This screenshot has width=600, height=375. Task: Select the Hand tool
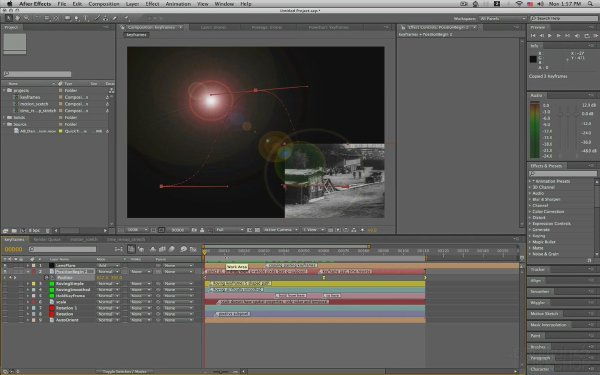tap(17, 18)
